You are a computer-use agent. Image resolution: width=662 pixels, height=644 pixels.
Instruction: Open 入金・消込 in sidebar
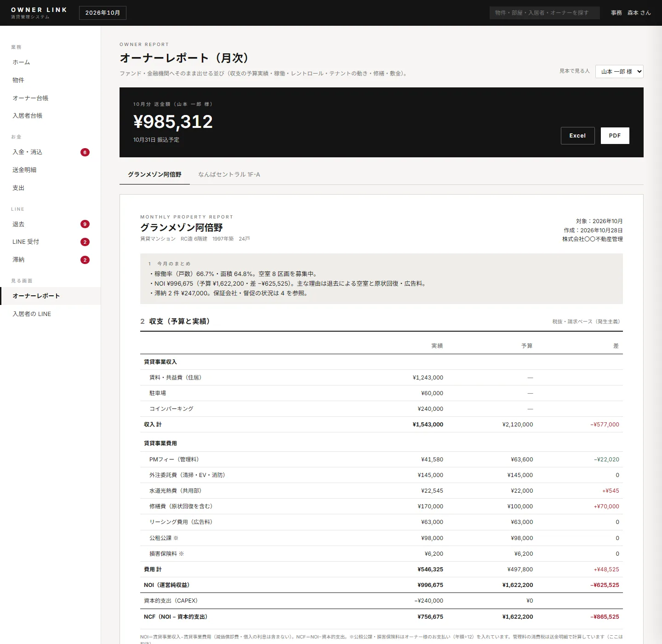coord(51,152)
